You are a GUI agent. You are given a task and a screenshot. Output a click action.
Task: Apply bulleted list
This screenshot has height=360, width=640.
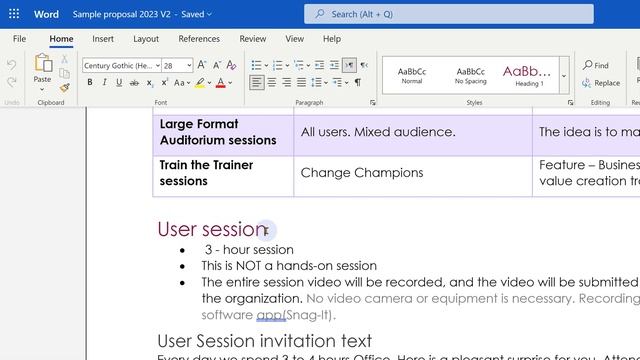[256, 65]
